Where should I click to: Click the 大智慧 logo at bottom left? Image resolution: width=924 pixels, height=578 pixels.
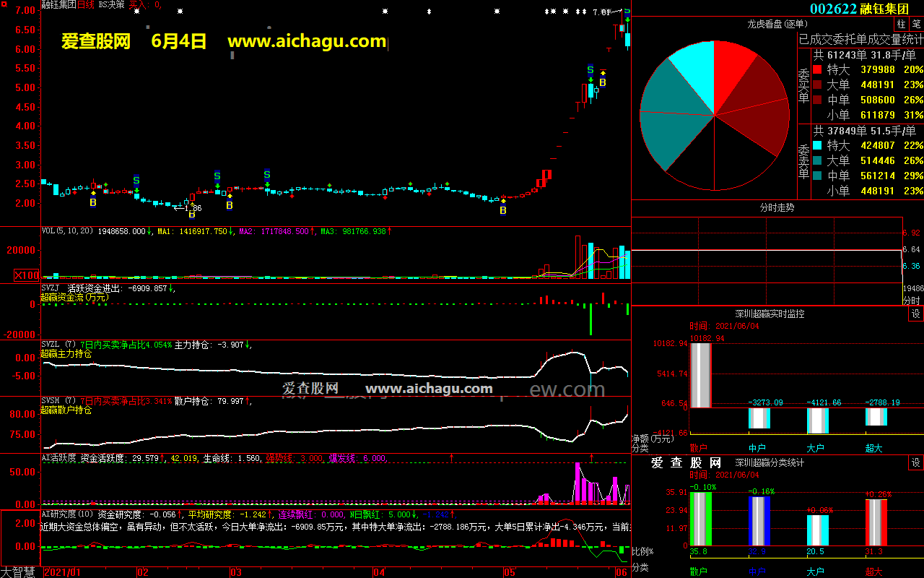pyautogui.click(x=17, y=572)
